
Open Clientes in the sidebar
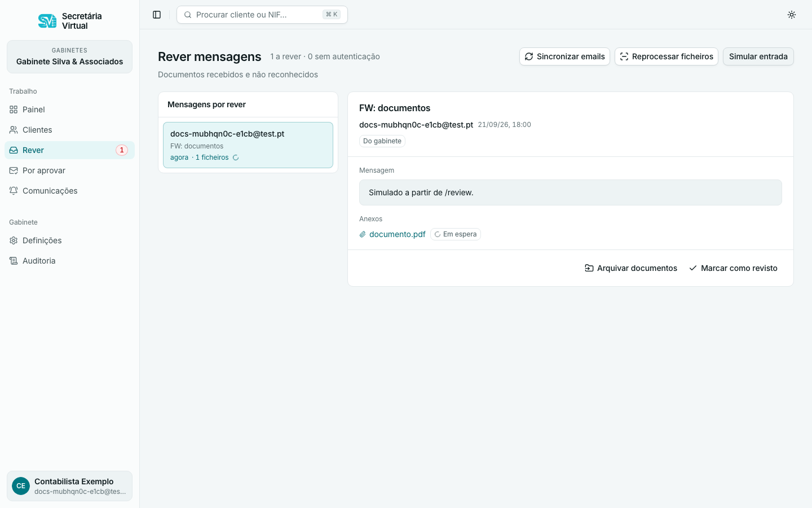pyautogui.click(x=69, y=130)
